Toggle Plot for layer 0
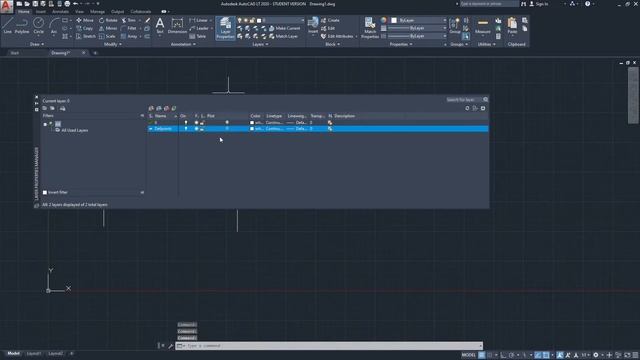Image resolution: width=640 pixels, height=360 pixels. (x=227, y=122)
